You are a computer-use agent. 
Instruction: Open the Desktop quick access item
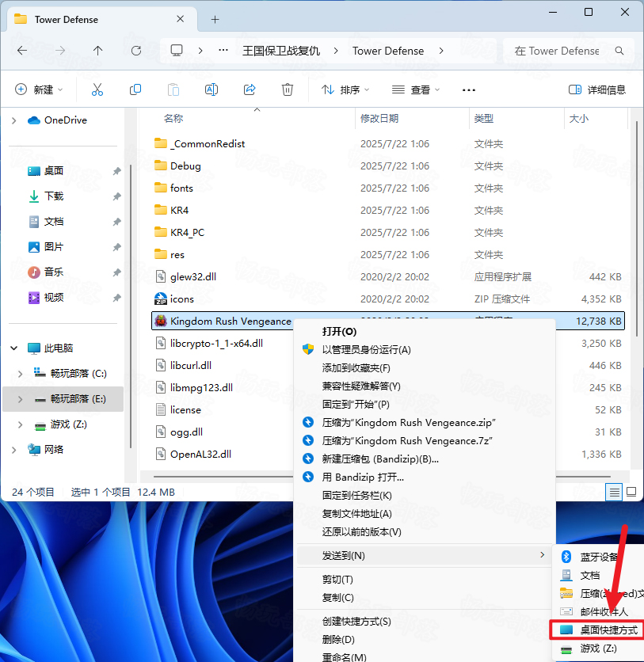click(x=54, y=170)
